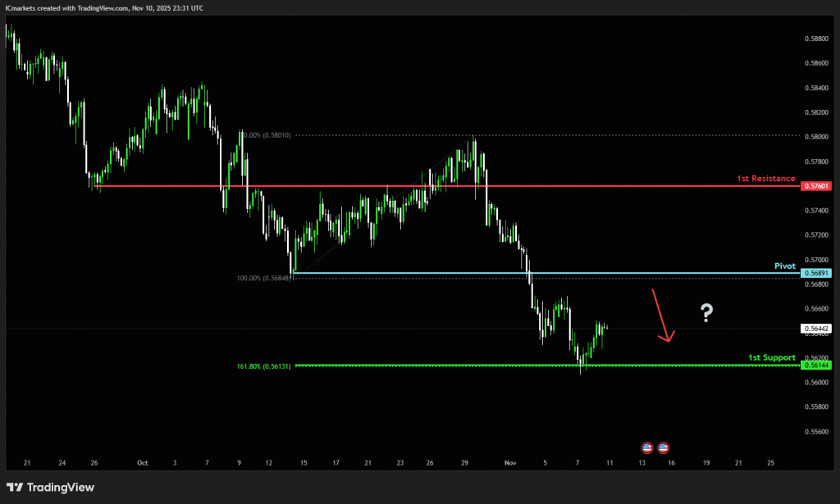Click the green 0.56144 support price tag
The width and height of the screenshot is (840, 504).
(x=818, y=366)
